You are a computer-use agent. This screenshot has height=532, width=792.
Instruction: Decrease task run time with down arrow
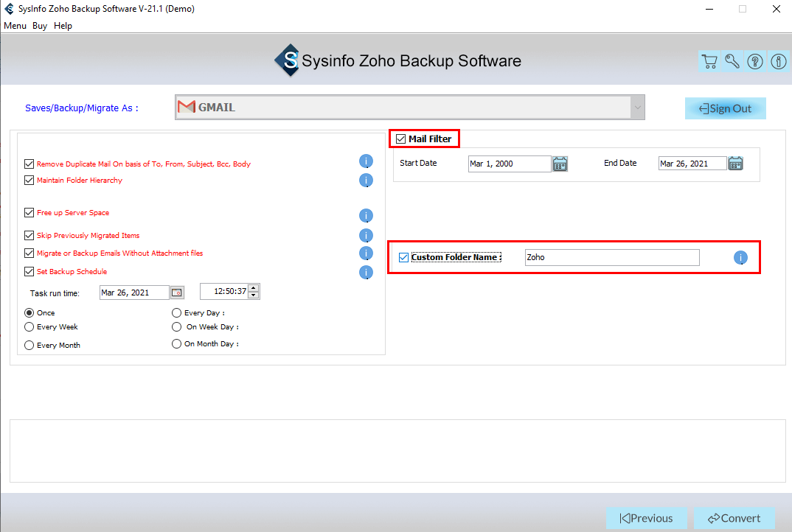(x=254, y=295)
